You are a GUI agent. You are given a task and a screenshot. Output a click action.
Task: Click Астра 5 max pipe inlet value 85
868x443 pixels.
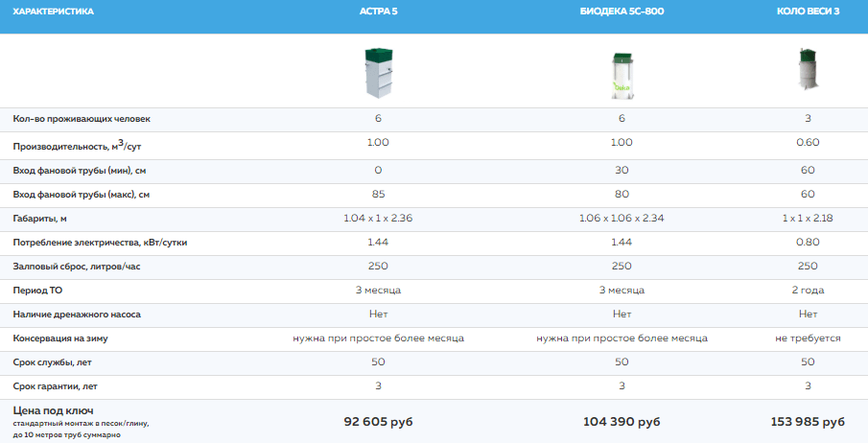(x=379, y=195)
